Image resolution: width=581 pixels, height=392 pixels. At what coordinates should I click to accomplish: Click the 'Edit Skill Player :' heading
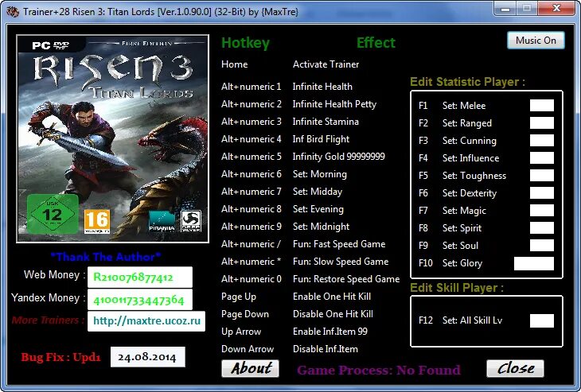457,288
